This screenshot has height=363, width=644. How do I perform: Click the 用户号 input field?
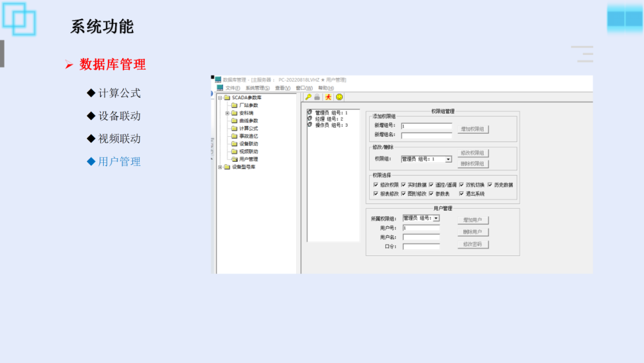point(421,227)
